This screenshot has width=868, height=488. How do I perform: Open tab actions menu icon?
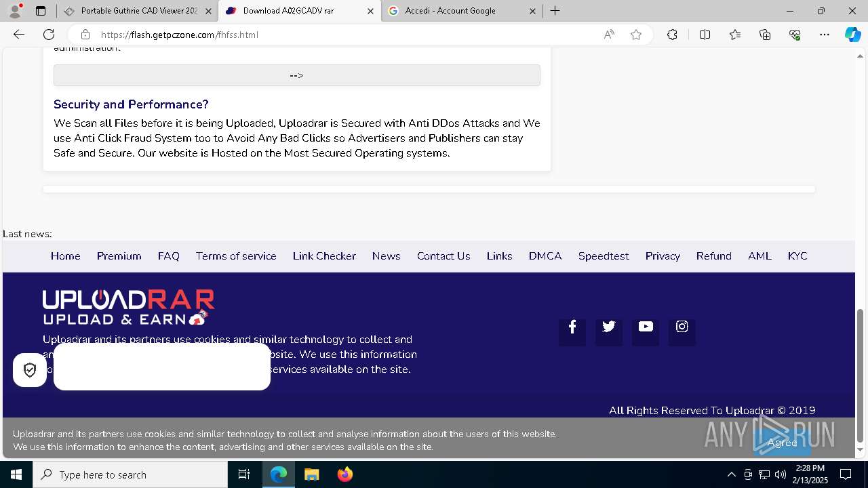tap(41, 11)
